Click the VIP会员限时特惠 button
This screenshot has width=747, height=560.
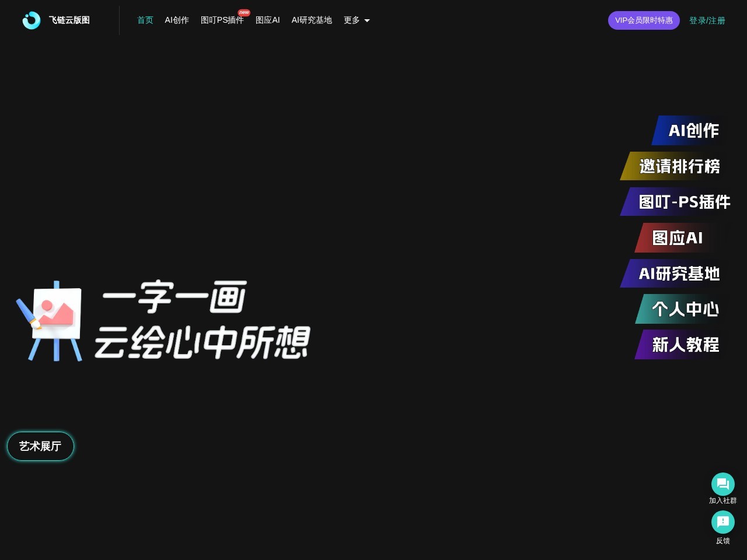[644, 20]
